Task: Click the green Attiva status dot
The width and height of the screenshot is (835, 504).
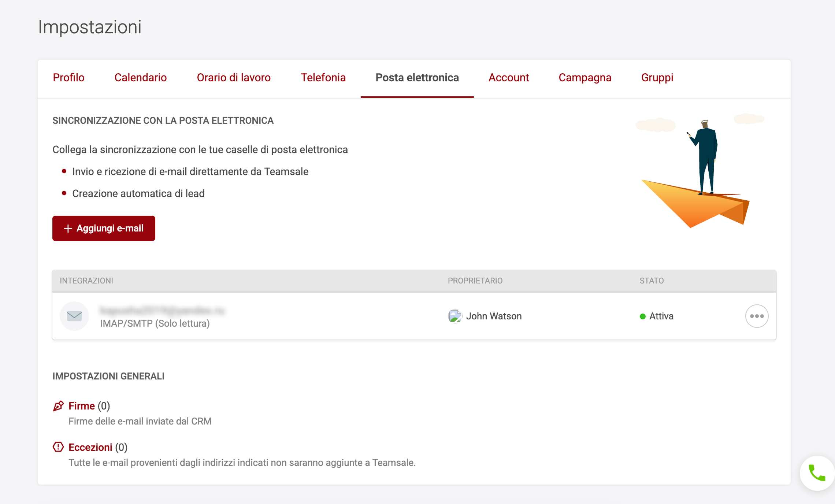Action: 642,316
